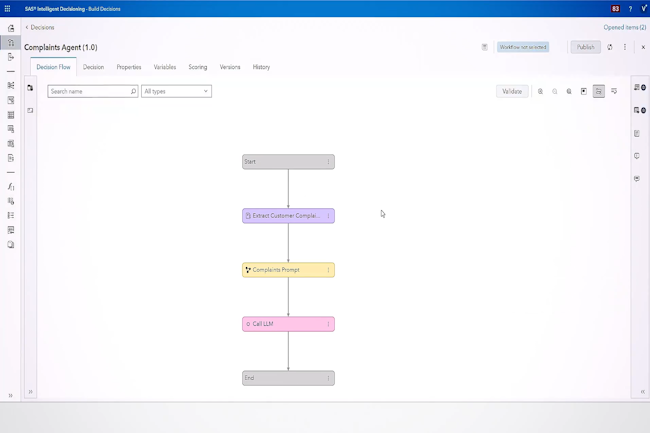Image resolution: width=650 pixels, height=433 pixels.
Task: Switch to the Variables tab
Action: 165,67
